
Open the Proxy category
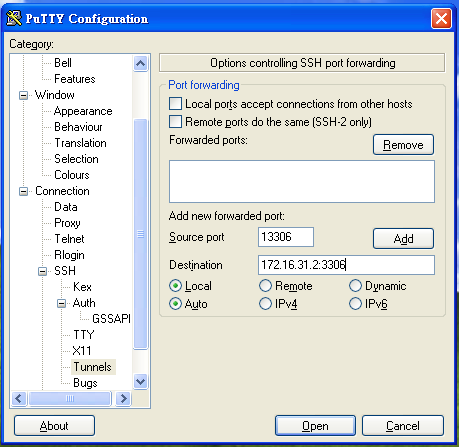tap(67, 223)
